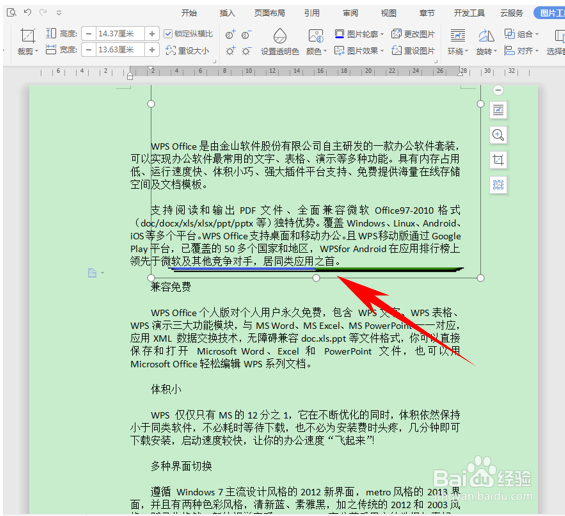The height and width of the screenshot is (516, 565).
Task: Click 更改图片 to change picture
Action: click(413, 34)
